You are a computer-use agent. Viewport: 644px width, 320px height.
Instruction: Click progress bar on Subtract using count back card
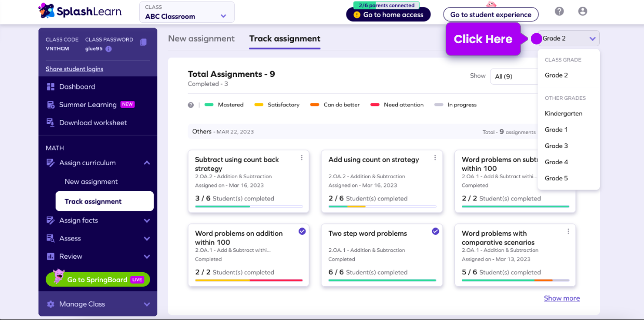[x=249, y=207]
